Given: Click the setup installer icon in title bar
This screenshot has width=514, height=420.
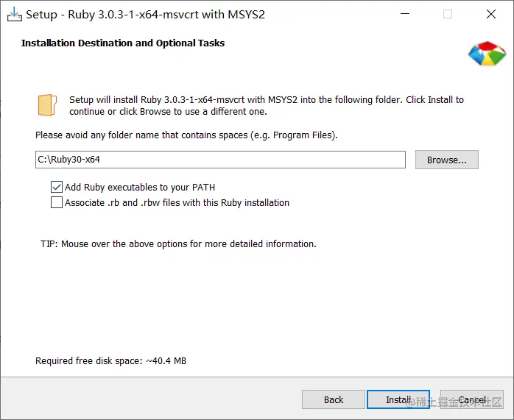Looking at the screenshot, I should 15,15.
